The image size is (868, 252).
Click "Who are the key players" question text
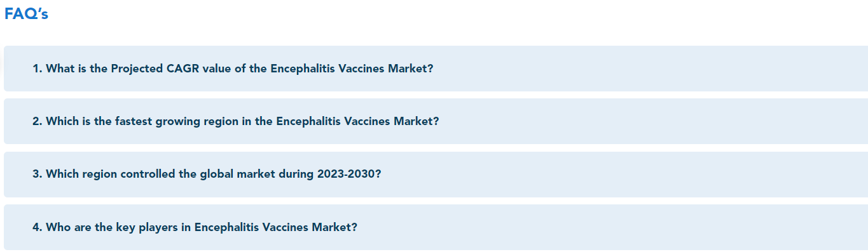point(112,227)
